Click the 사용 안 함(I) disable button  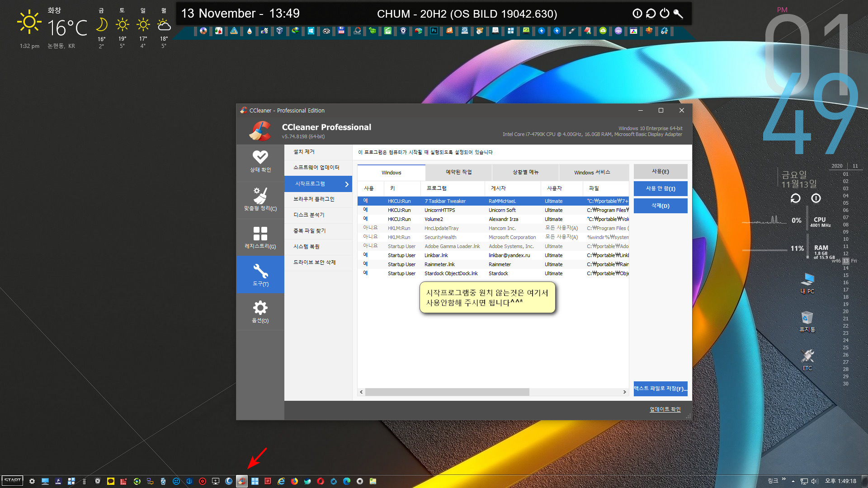660,189
